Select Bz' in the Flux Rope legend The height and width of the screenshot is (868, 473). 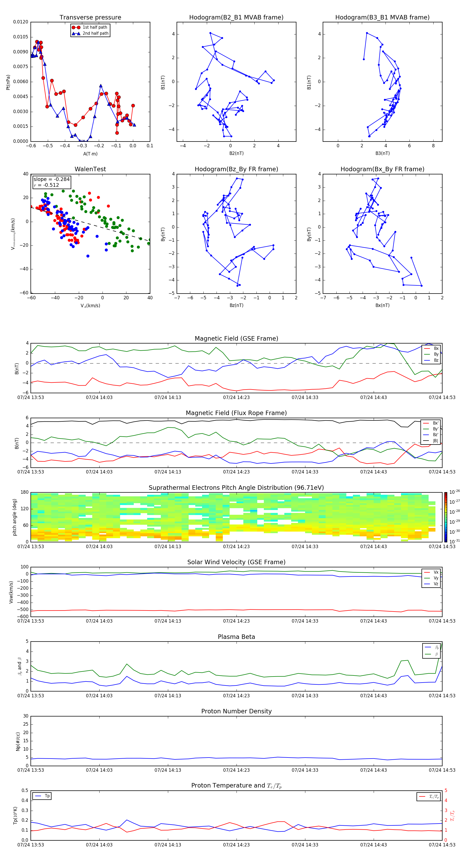coord(431,435)
